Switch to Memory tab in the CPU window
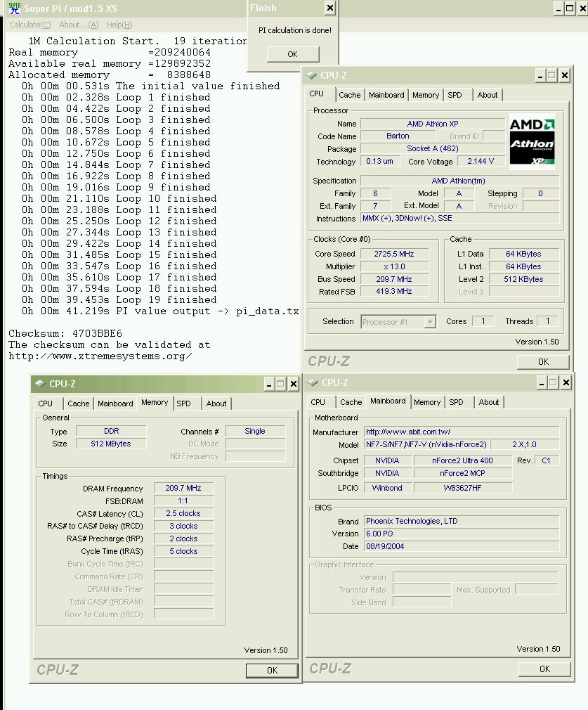 (x=426, y=95)
